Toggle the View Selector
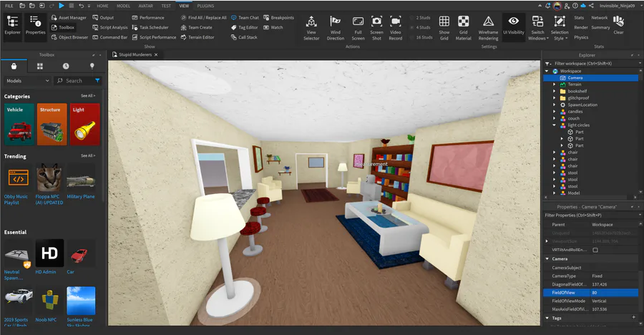 coord(311,27)
